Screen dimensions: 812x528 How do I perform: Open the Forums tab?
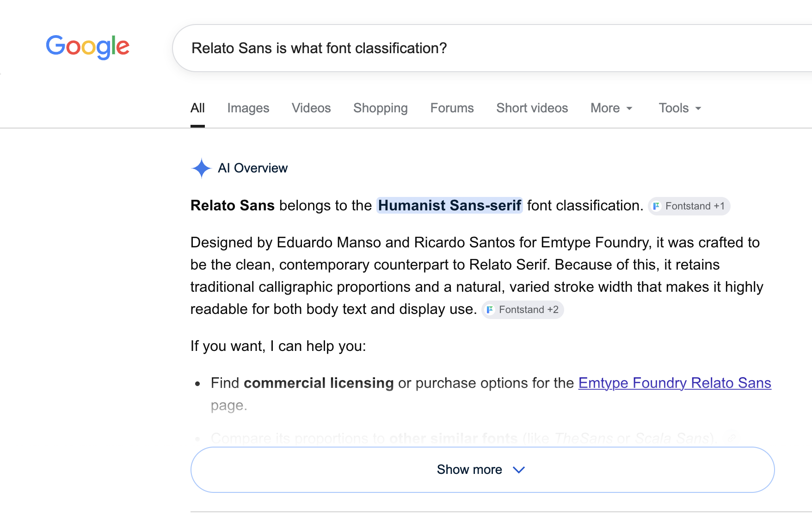452,108
